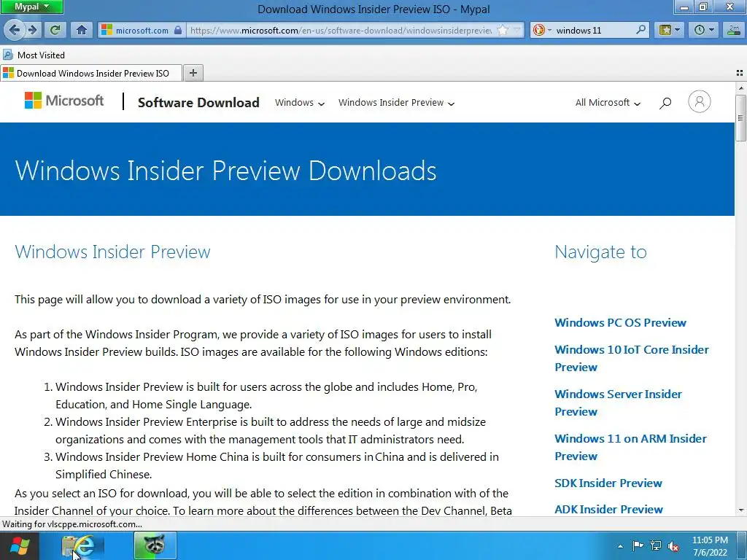This screenshot has height=560, width=747.
Task: Open the Home page button
Action: pos(82,30)
